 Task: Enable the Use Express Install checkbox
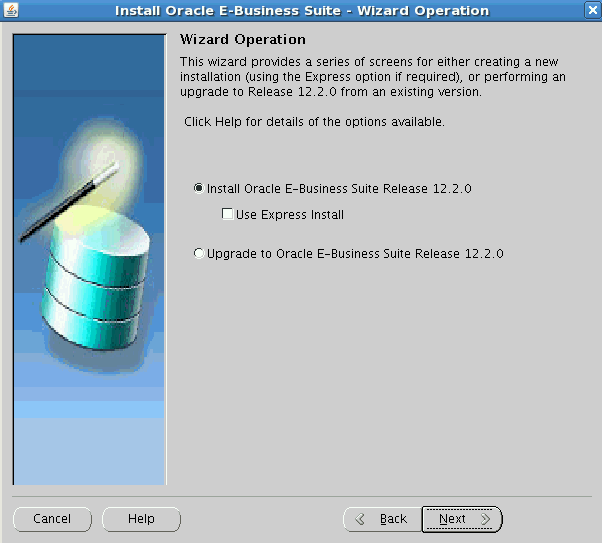point(227,214)
